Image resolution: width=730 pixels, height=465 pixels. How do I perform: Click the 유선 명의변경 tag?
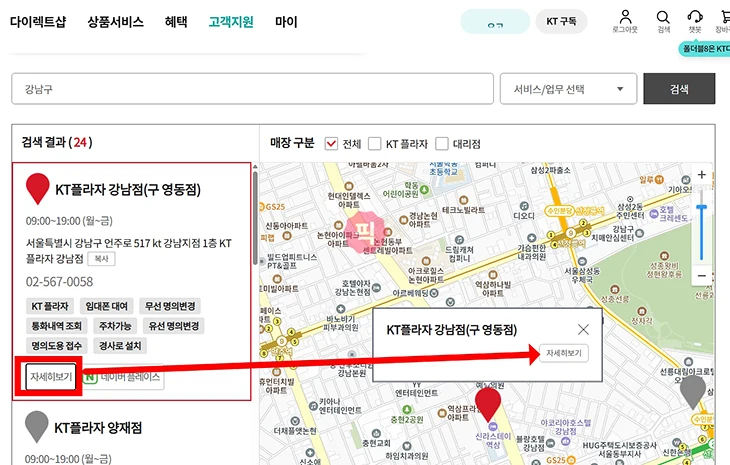click(174, 326)
